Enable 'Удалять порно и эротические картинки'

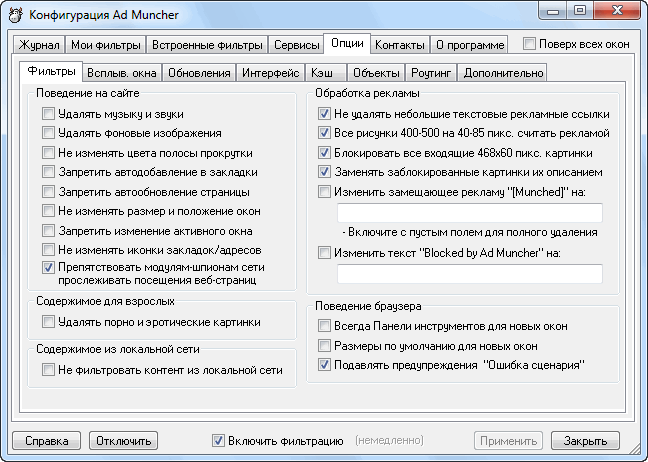coord(48,322)
